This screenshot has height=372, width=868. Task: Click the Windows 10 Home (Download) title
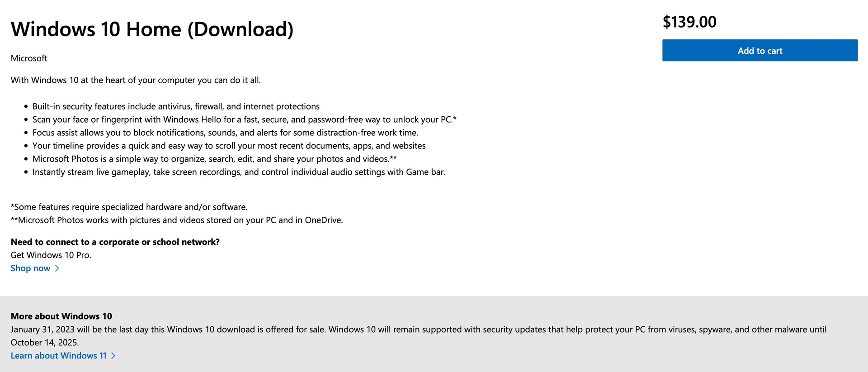(152, 29)
